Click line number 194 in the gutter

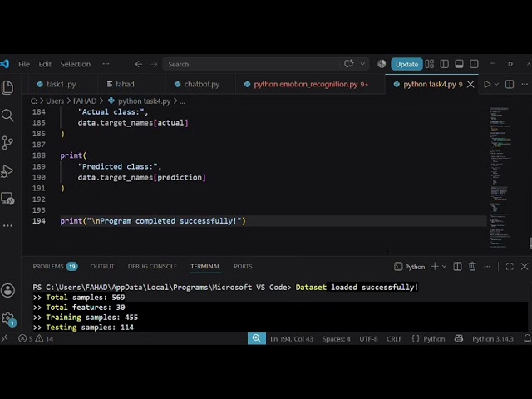[x=39, y=221]
